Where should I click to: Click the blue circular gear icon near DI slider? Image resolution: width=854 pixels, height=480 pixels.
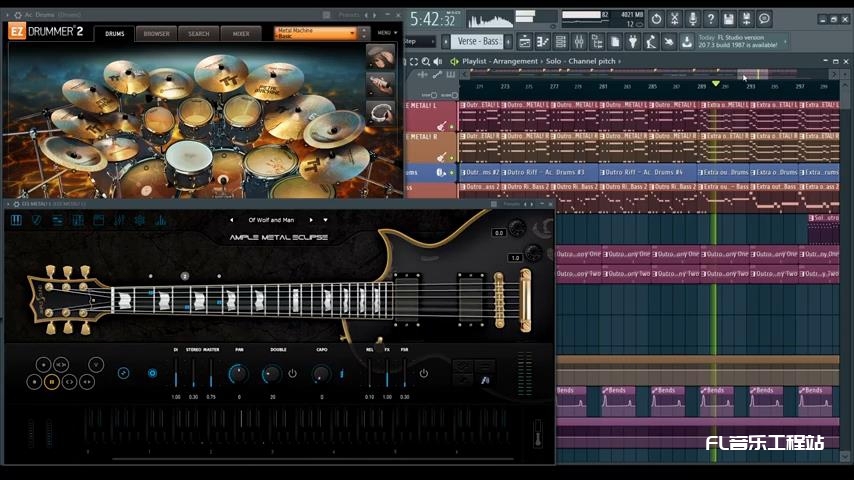coord(152,373)
